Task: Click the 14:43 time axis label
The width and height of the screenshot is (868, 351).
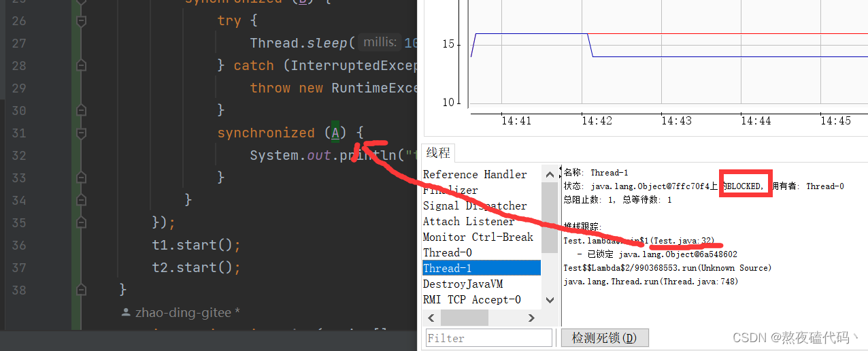Action: point(676,120)
